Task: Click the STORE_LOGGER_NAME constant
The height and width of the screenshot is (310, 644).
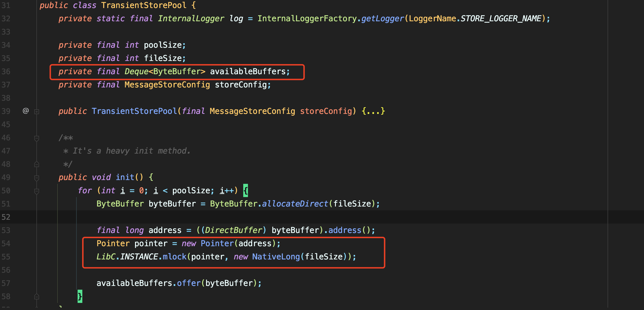Action: point(501,18)
